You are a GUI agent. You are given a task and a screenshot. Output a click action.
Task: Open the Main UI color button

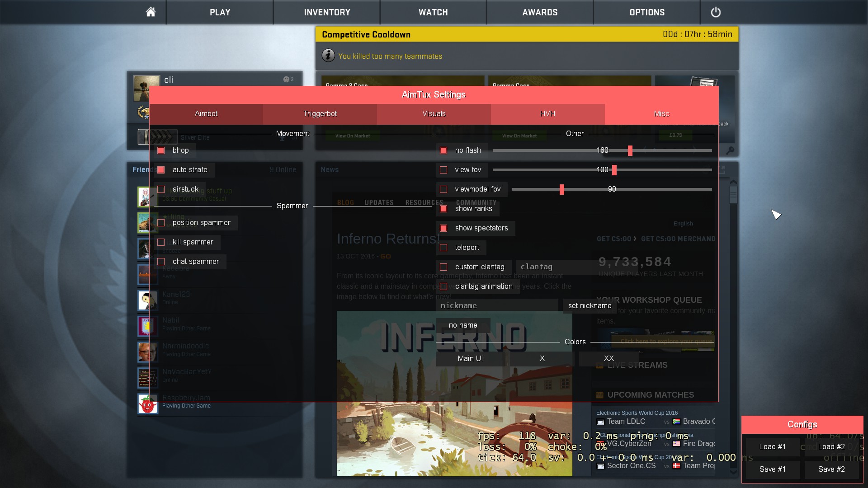click(x=470, y=358)
